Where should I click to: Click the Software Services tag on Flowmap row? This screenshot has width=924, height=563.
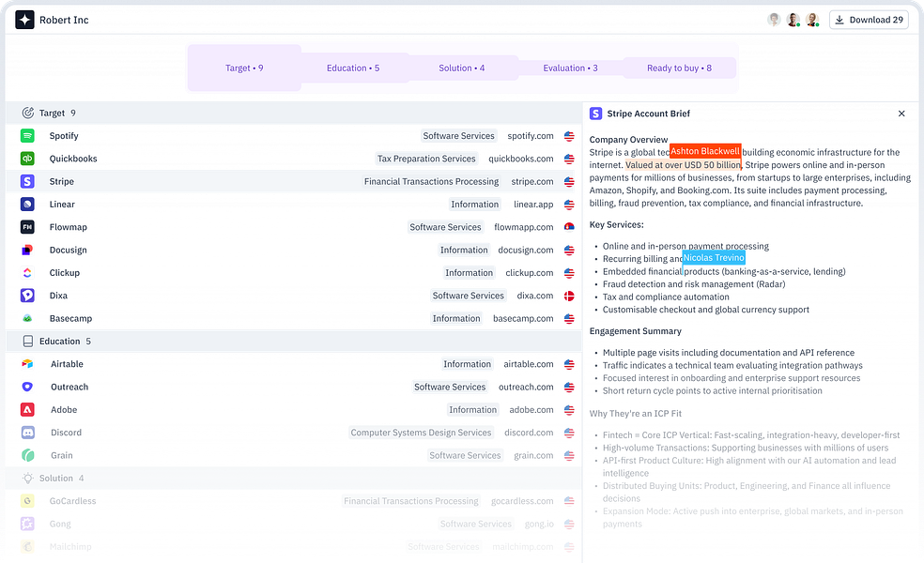point(445,227)
